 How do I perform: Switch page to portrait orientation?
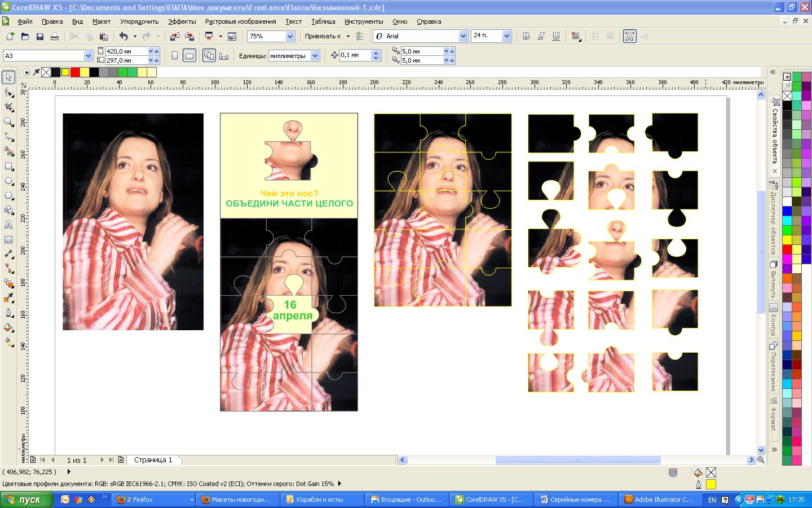click(175, 55)
